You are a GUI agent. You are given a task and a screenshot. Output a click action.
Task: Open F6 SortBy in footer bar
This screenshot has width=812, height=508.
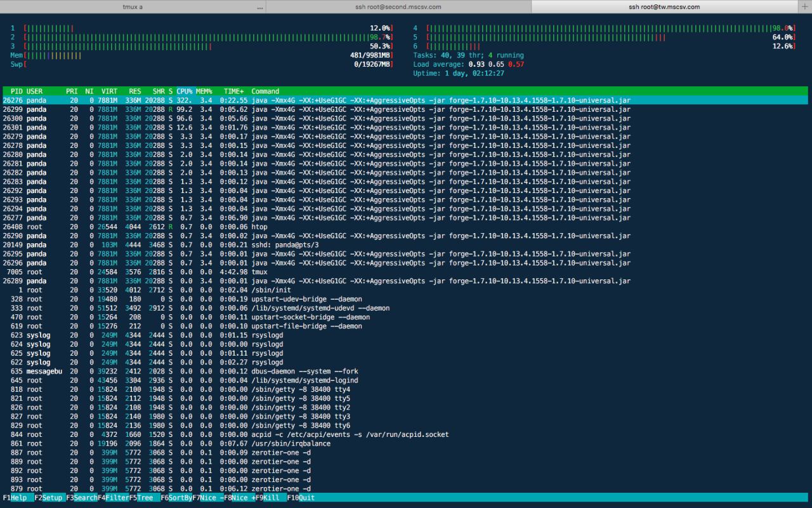[x=176, y=498]
